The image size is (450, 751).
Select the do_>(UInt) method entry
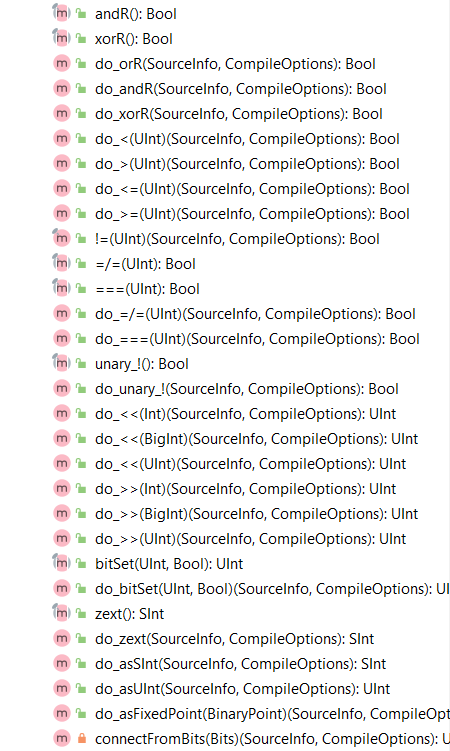247,164
